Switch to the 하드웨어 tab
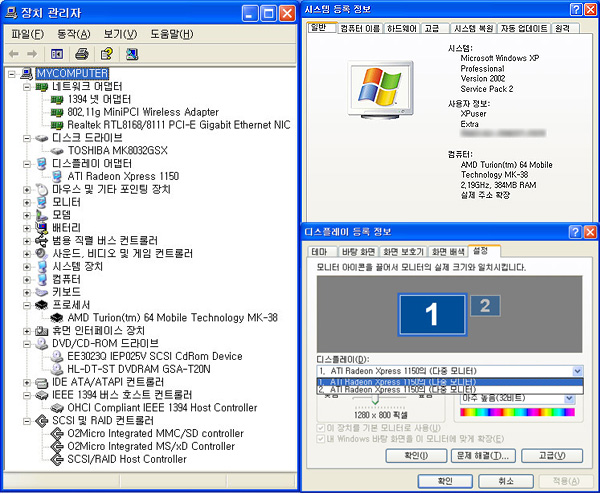The image size is (600, 494). click(402, 29)
